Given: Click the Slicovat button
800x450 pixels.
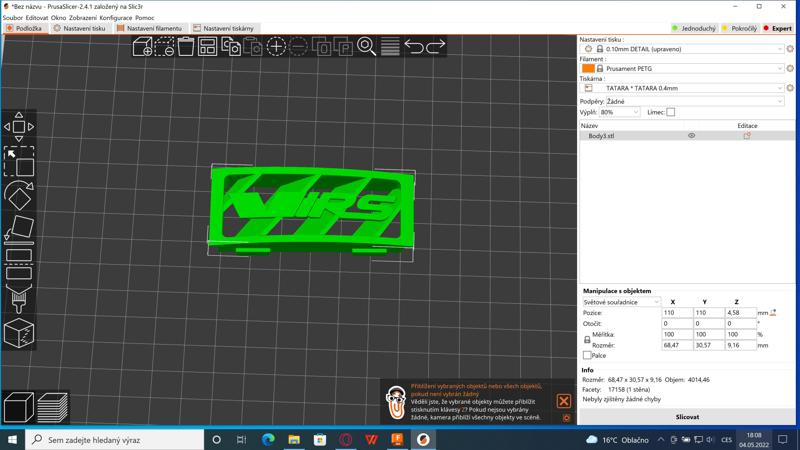Looking at the screenshot, I should (x=687, y=417).
